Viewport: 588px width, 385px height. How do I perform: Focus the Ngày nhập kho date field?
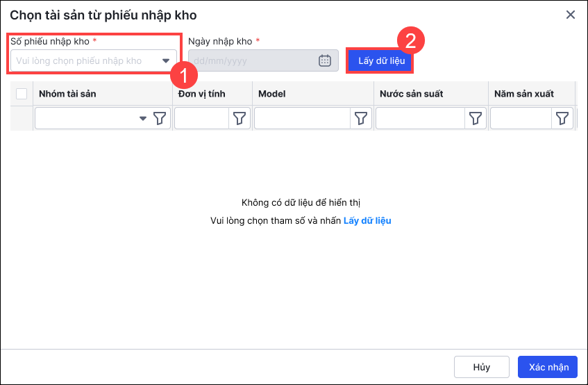point(253,60)
